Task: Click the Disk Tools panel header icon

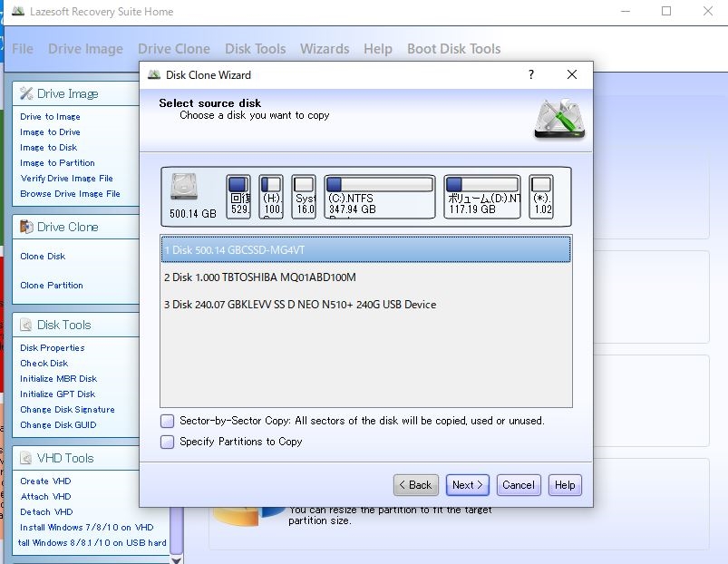Action: pyautogui.click(x=26, y=325)
